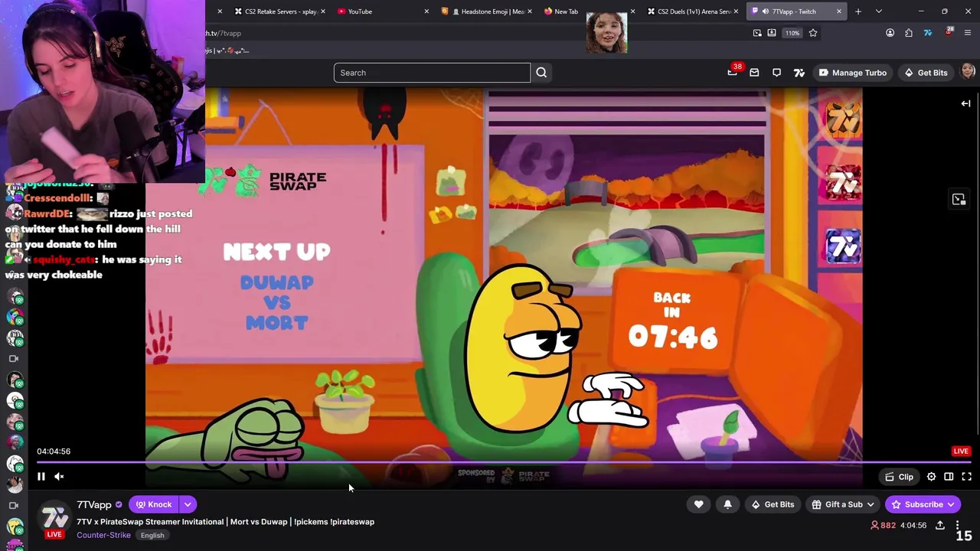980x551 pixels.
Task: Click the 7TV extension toolbar icon
Action: pos(928,33)
